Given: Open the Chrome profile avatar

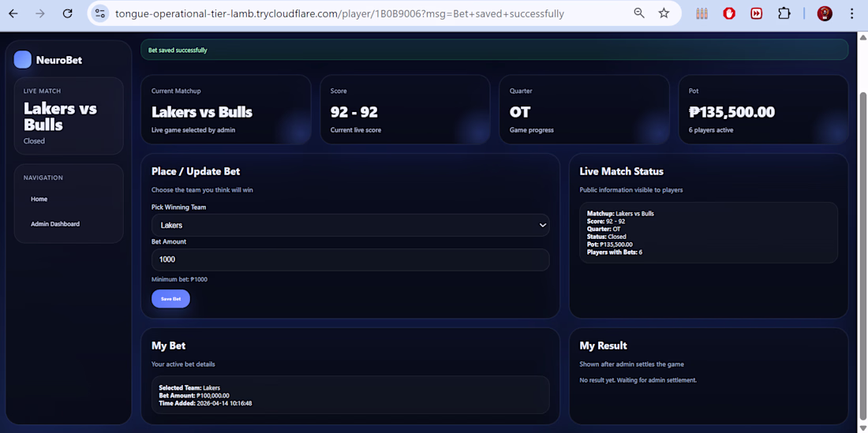Looking at the screenshot, I should [825, 13].
